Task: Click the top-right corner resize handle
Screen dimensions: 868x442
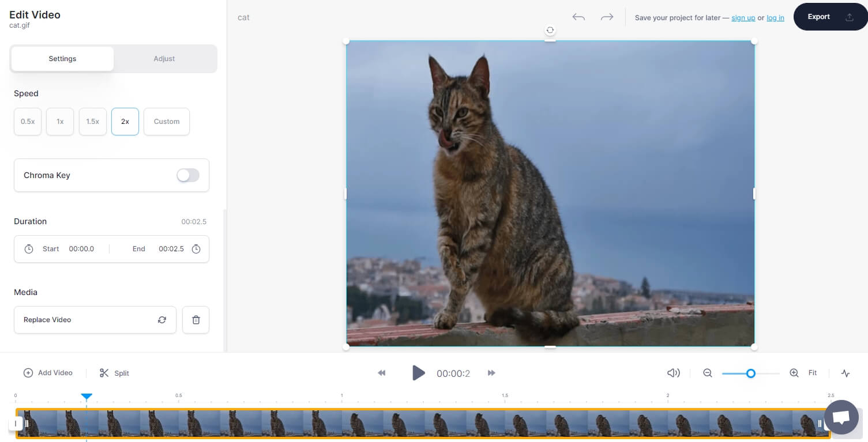Action: (754, 41)
